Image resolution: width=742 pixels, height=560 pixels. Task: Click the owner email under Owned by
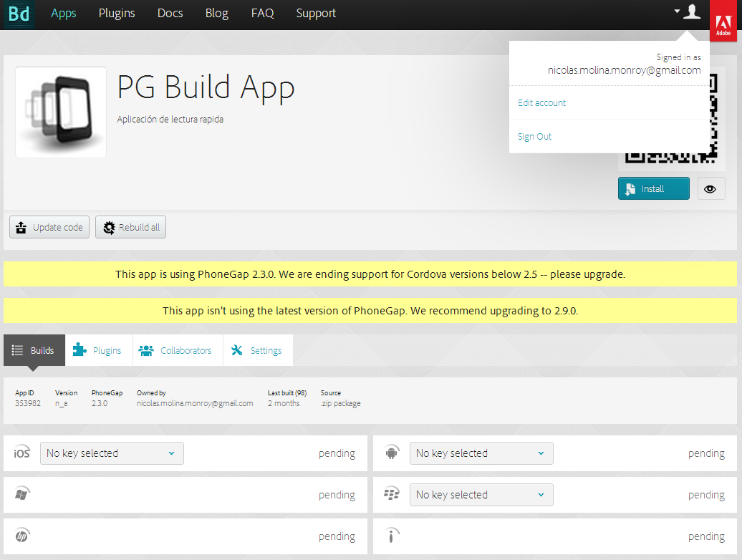[195, 403]
